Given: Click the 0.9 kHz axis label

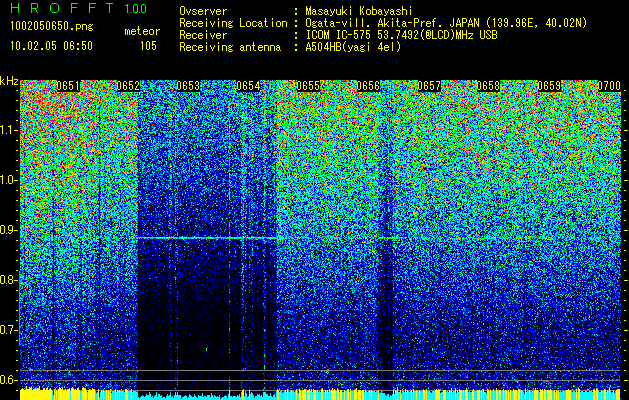Looking at the screenshot, I should coord(8,230).
